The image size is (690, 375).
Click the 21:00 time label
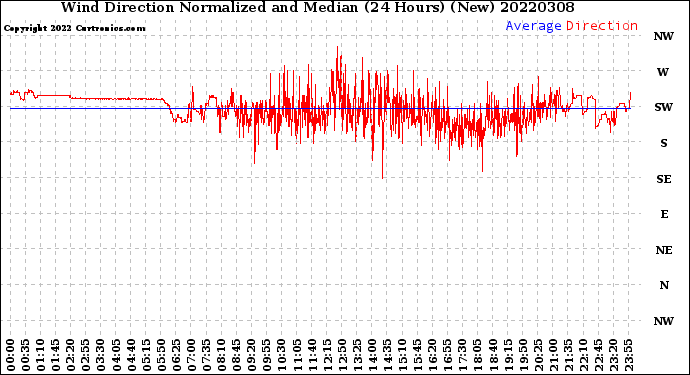coord(553,355)
